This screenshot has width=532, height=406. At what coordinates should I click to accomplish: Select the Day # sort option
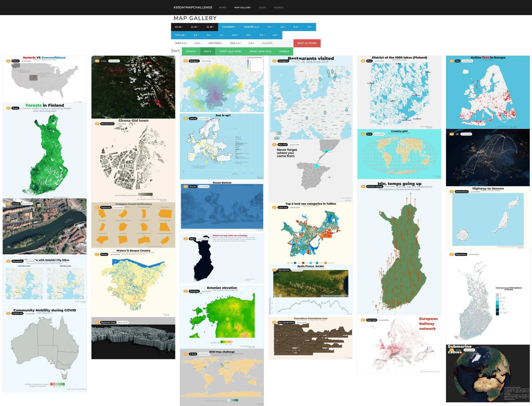(x=207, y=51)
